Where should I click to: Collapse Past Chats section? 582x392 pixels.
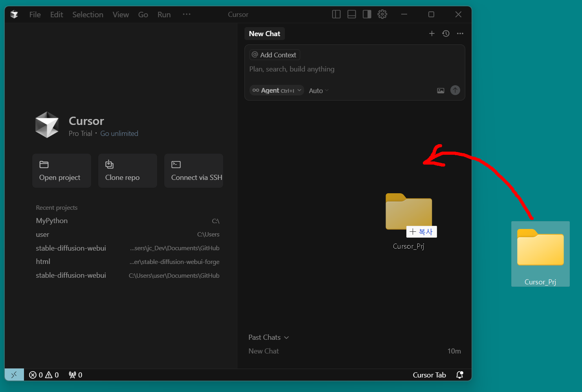(x=269, y=337)
